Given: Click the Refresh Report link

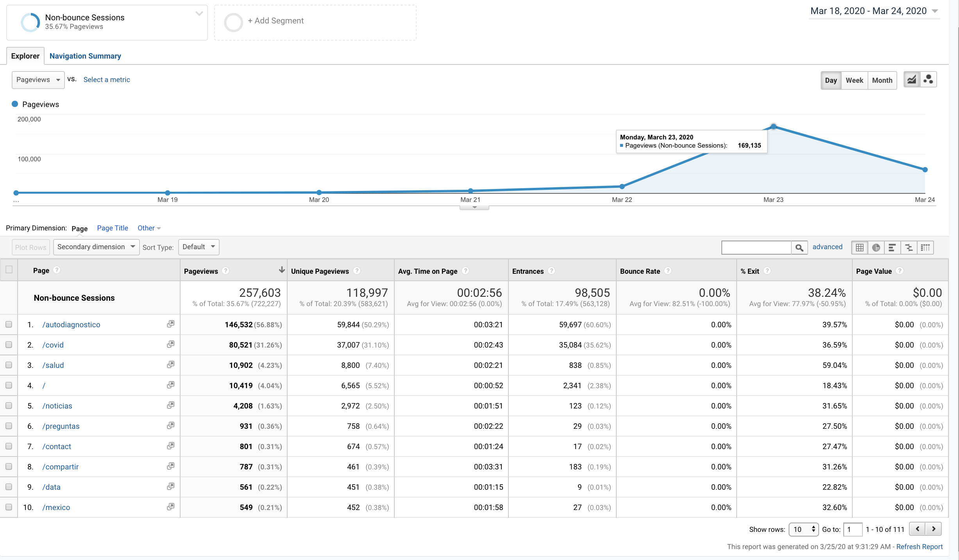Looking at the screenshot, I should point(919,547).
